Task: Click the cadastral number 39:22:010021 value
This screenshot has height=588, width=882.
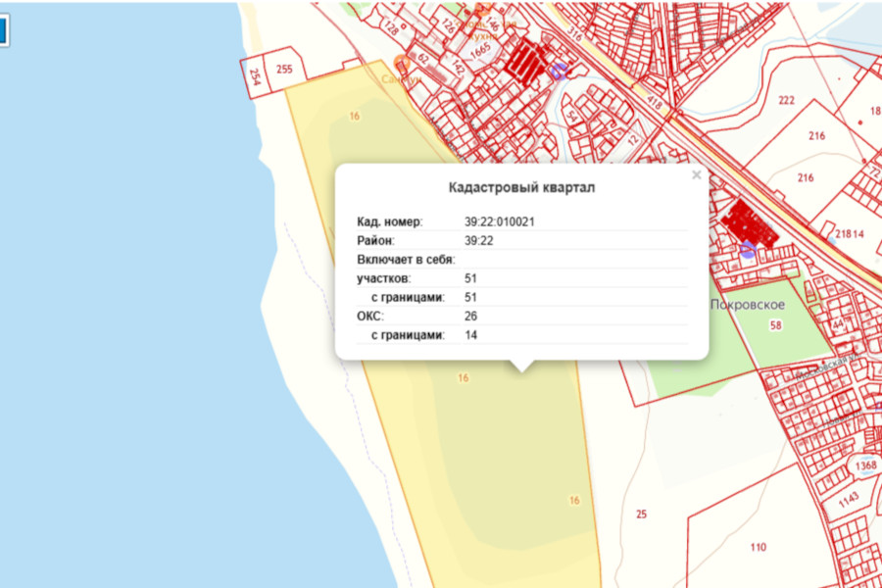Action: point(500,221)
